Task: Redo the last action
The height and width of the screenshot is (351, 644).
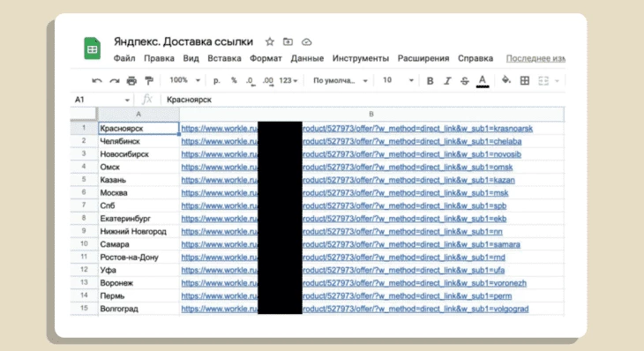Action: click(x=114, y=80)
